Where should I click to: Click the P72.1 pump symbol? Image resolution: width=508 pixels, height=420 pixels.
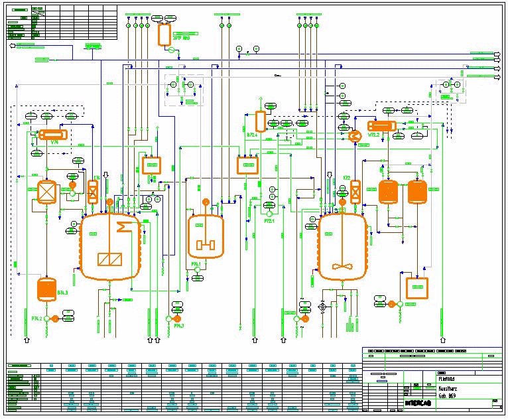click(269, 214)
